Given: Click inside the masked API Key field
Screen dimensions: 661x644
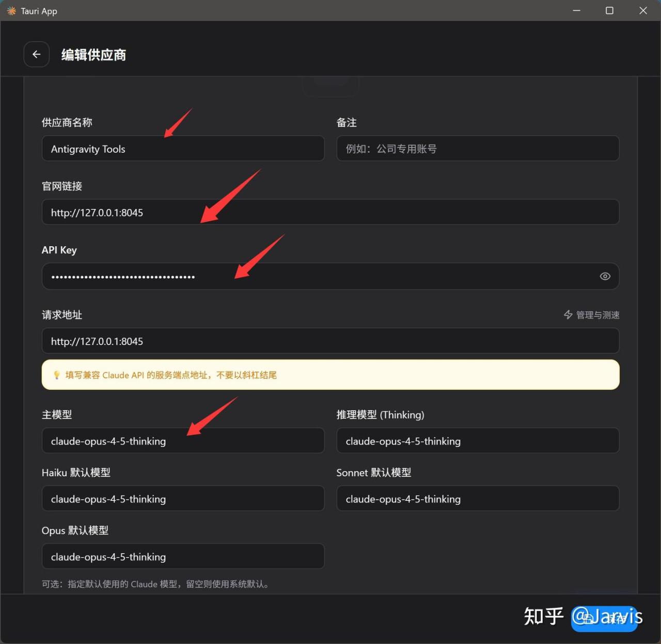Looking at the screenshot, I should click(320, 277).
